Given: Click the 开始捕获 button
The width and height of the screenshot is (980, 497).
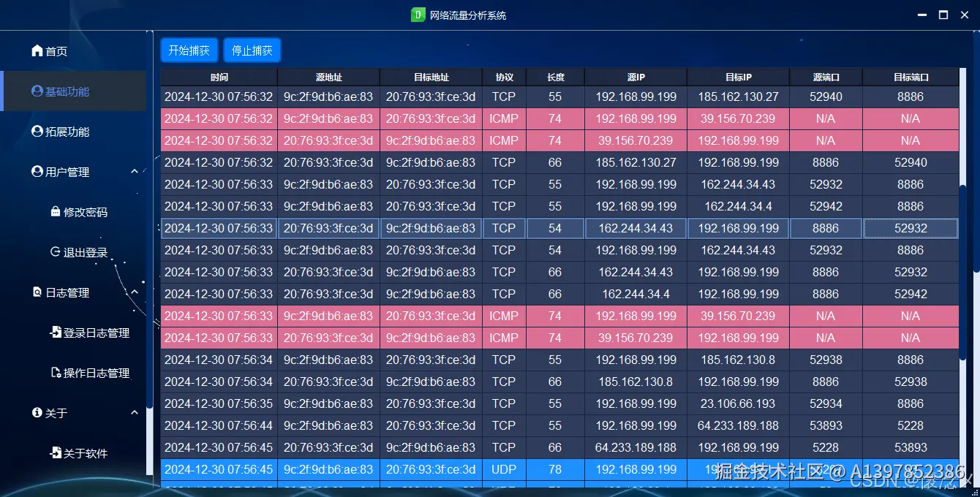Looking at the screenshot, I should point(189,50).
